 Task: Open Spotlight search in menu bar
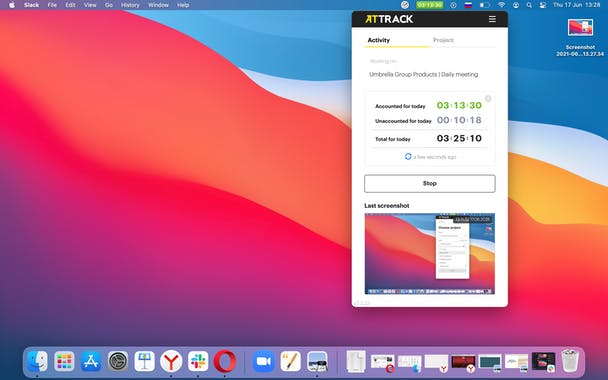point(529,5)
